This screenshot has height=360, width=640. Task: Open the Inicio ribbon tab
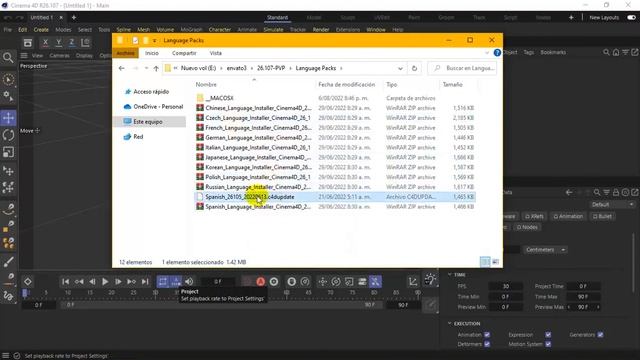(x=152, y=53)
